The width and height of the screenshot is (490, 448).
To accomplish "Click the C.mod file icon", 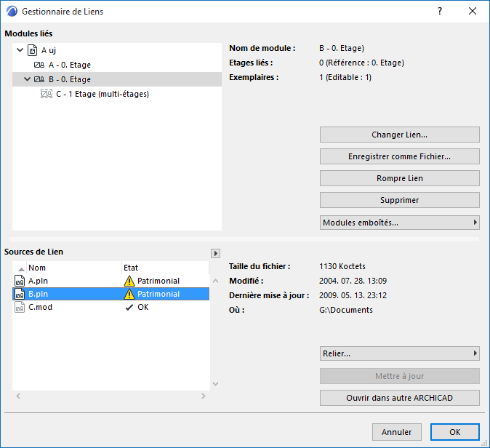I will (x=19, y=307).
